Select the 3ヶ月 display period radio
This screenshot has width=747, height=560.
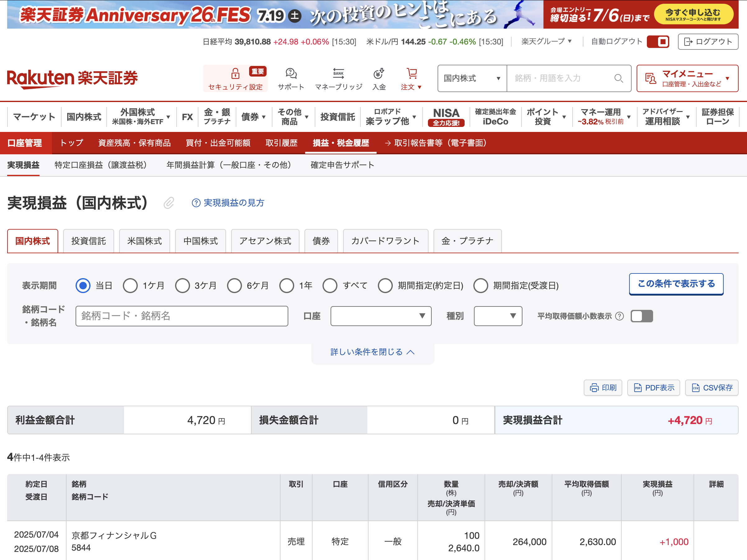182,285
